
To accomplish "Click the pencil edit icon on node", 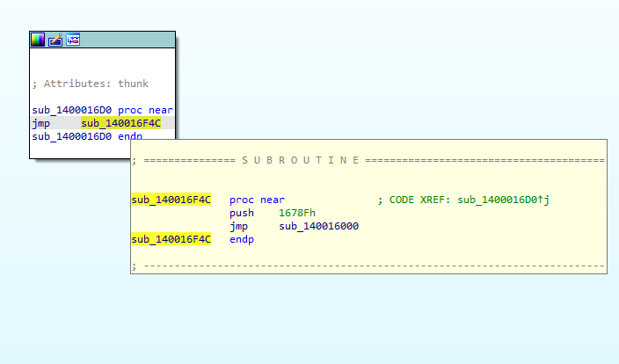I will pos(55,40).
